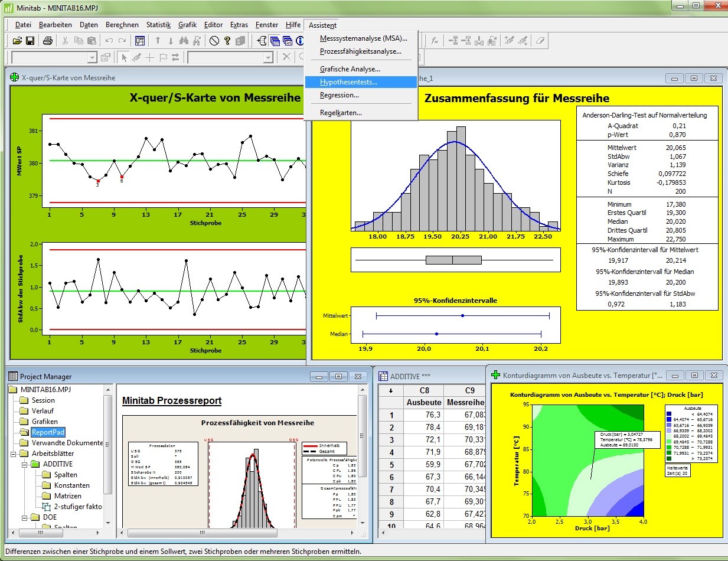Select the 2-stufiger fakto design item
This screenshot has height=561, width=728.
78,507
